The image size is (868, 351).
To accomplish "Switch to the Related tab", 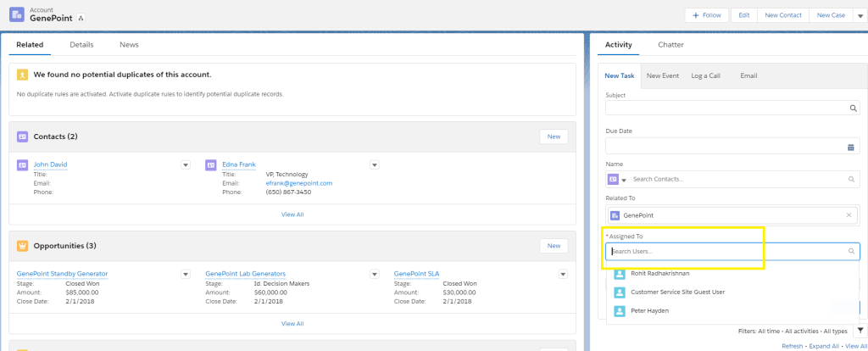I will tap(30, 45).
